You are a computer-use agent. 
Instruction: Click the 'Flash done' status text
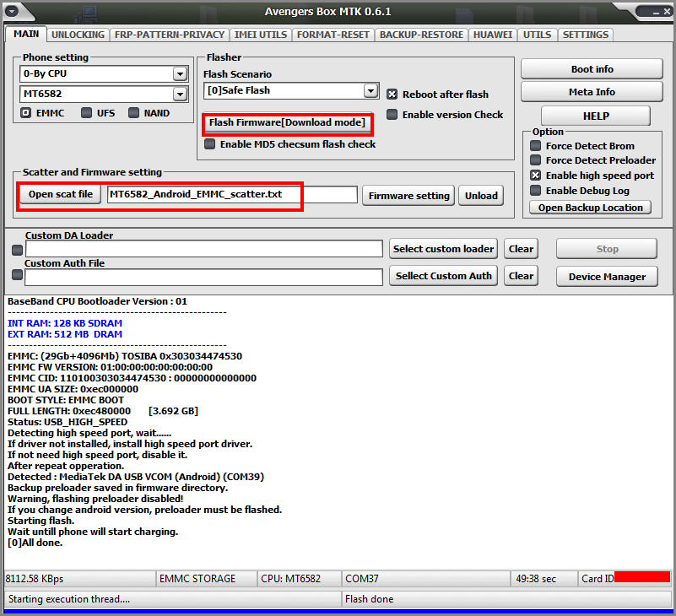pos(370,599)
